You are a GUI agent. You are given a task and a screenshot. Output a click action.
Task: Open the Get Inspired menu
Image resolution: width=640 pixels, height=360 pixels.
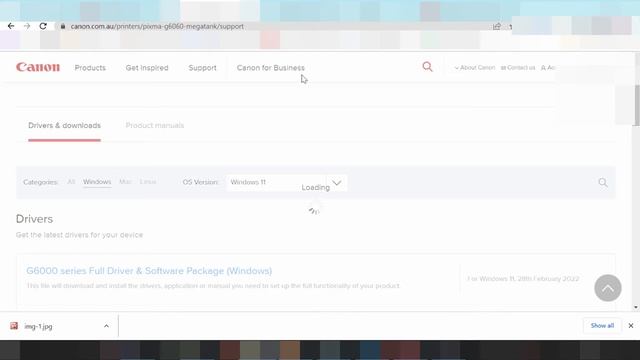coord(147,68)
